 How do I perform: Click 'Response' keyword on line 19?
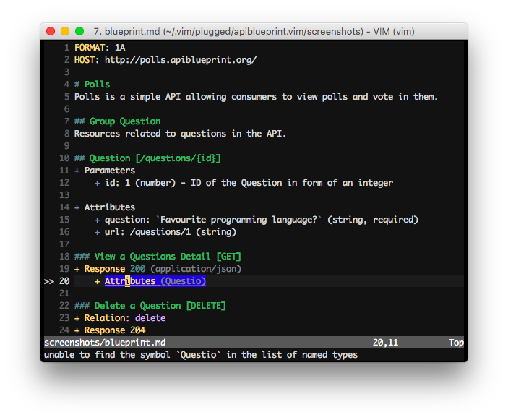(105, 269)
